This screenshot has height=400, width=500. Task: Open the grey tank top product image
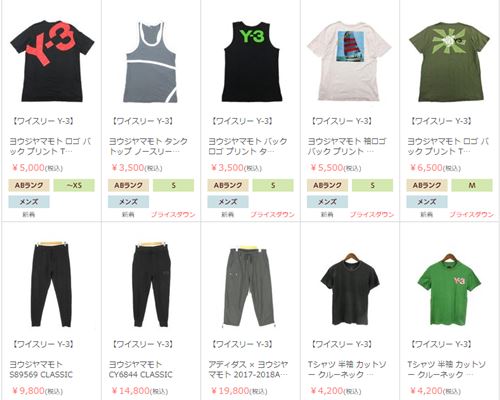[151, 62]
